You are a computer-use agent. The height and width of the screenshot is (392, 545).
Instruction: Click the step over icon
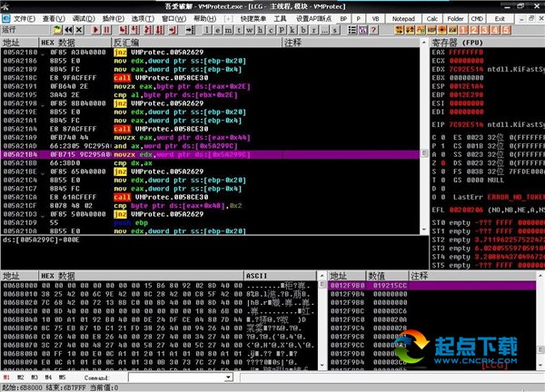pos(134,30)
